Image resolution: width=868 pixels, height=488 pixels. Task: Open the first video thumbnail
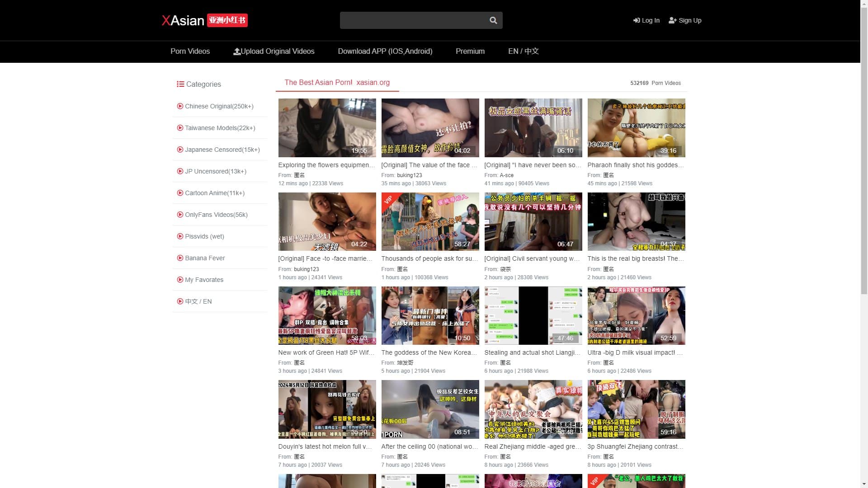pyautogui.click(x=327, y=127)
